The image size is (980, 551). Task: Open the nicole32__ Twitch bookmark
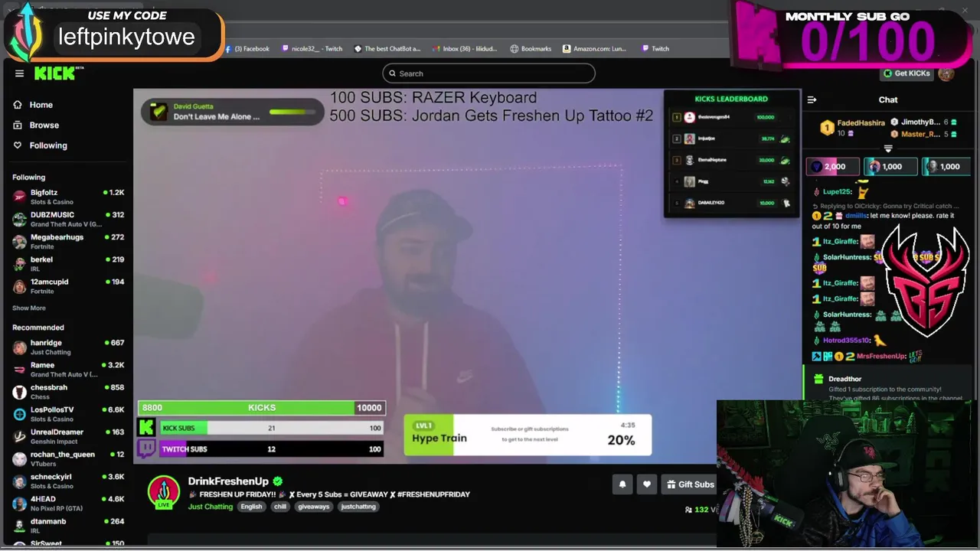coord(312,48)
